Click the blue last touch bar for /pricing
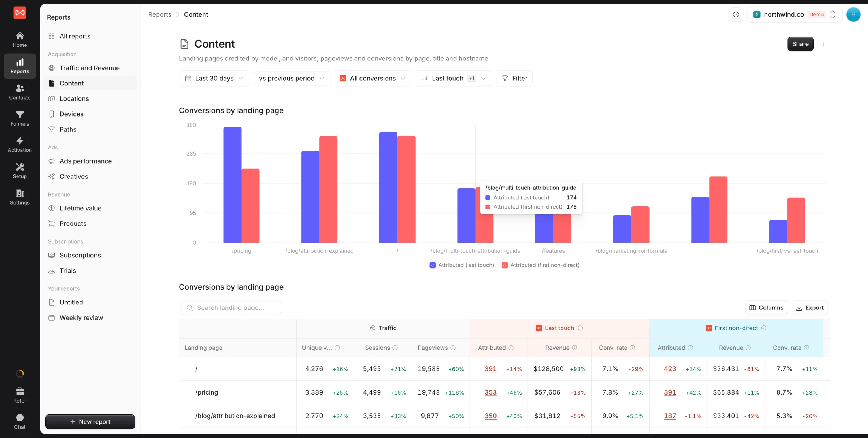The height and width of the screenshot is (438, 868). click(x=232, y=185)
